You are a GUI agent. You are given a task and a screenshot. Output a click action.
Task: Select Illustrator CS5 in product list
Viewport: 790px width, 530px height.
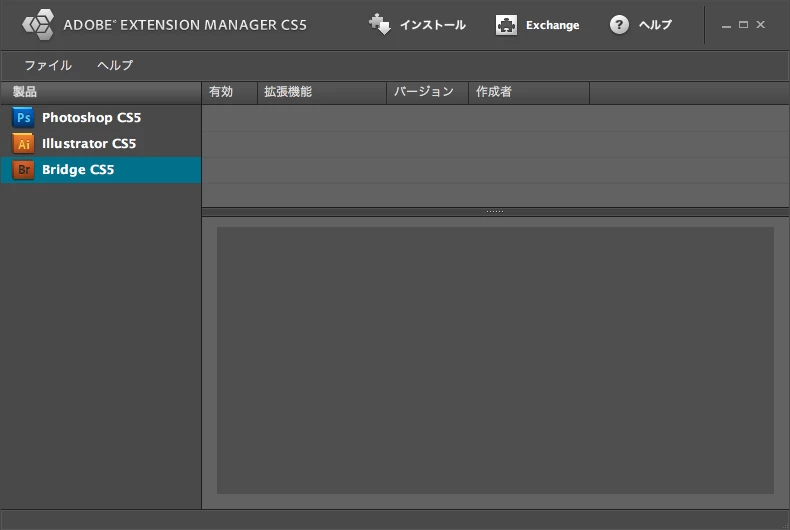click(101, 144)
